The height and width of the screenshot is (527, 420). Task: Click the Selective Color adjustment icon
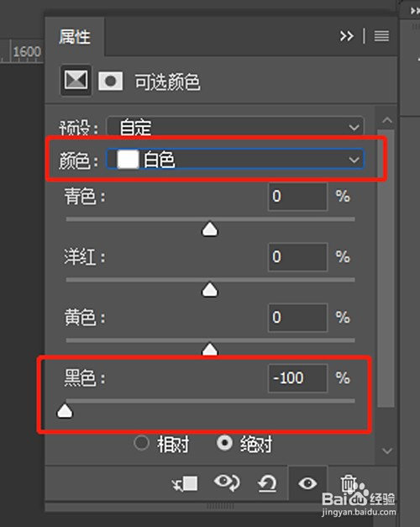(76, 81)
